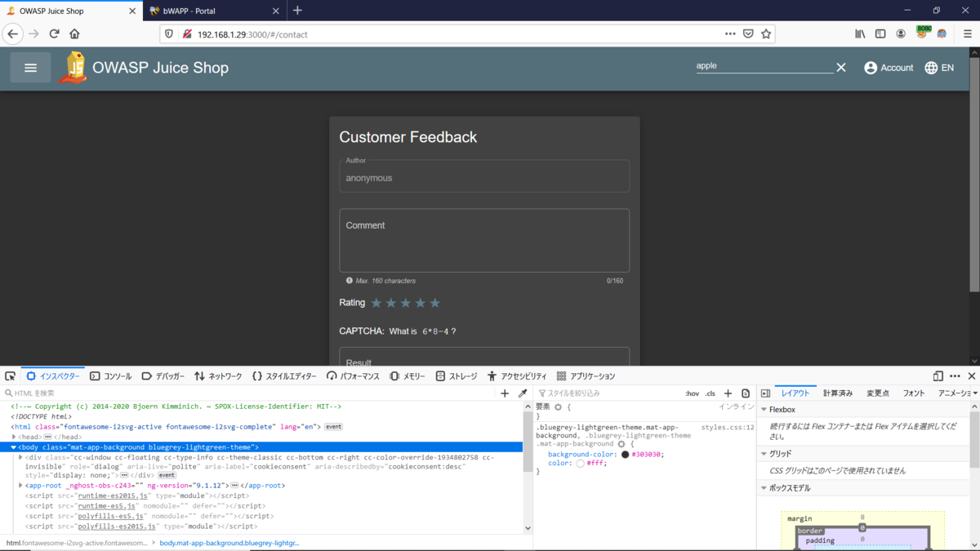Image resolution: width=980 pixels, height=551 pixels.
Task: Open the EN language selection dropdown
Action: 939,68
